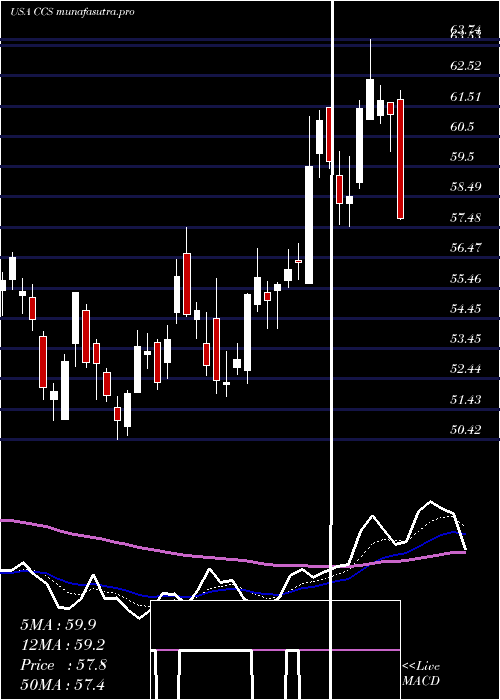Click the last large red candlestick
The width and height of the screenshot is (500, 700).
(400, 159)
